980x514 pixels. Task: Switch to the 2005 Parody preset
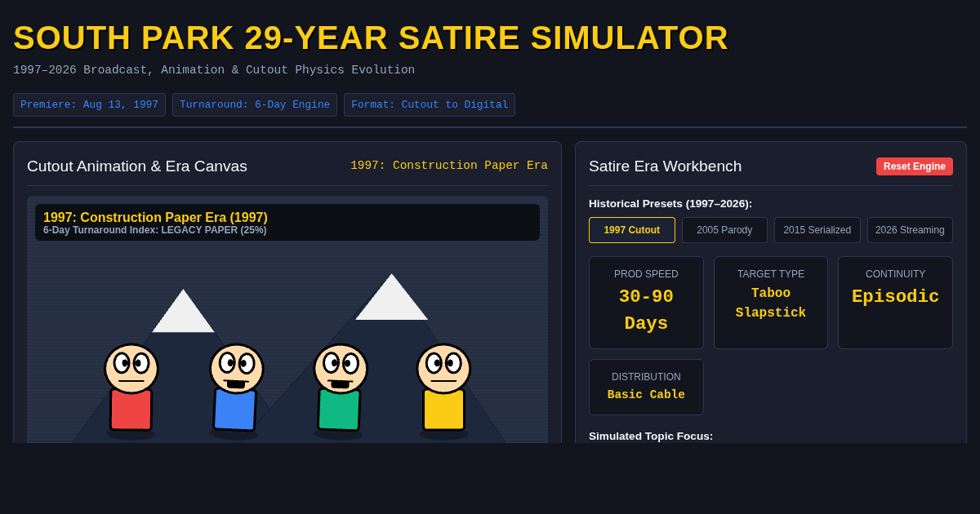724,230
